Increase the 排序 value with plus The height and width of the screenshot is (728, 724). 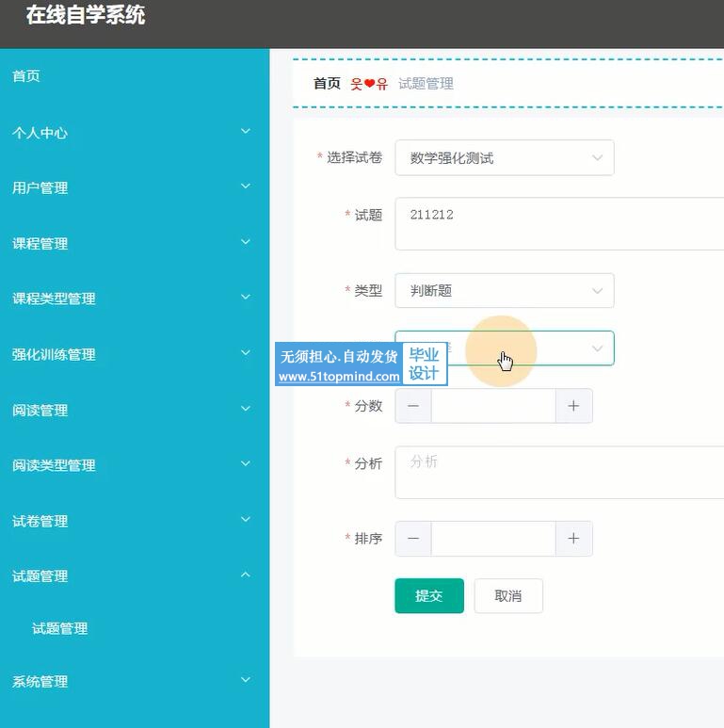pos(573,539)
